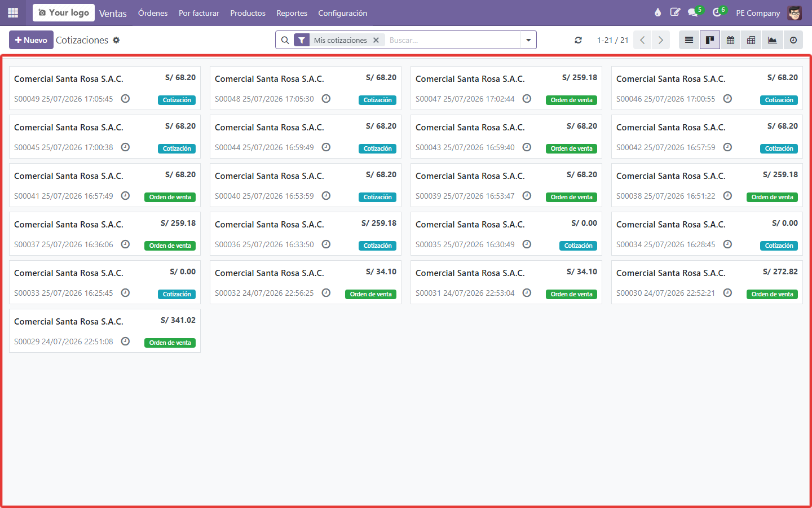This screenshot has width=812, height=508.
Task: Go to the previous page
Action: click(642, 40)
